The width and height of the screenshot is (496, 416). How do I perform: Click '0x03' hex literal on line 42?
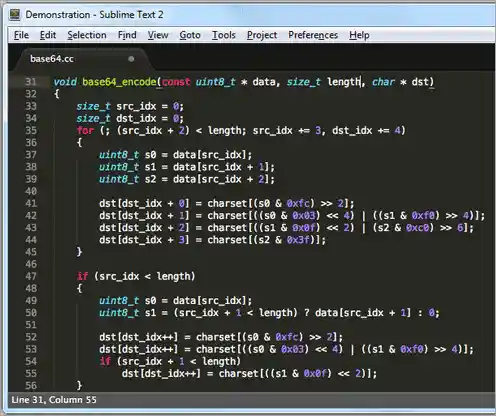tap(304, 216)
